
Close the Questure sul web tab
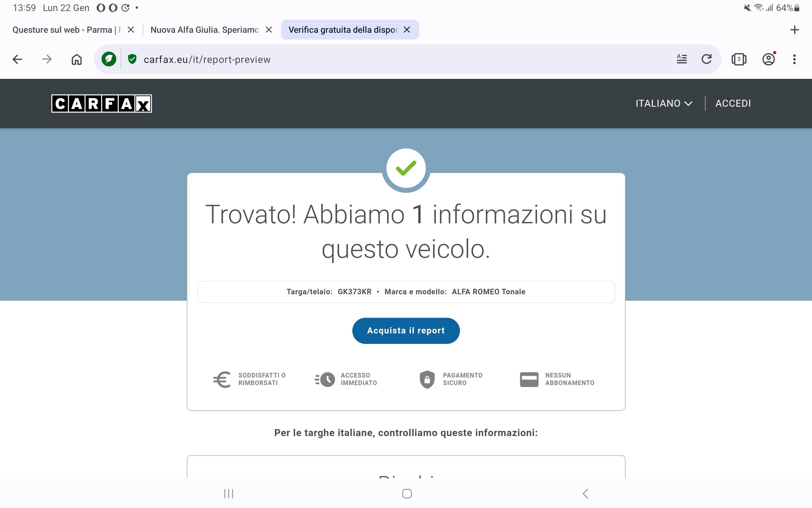(x=131, y=30)
